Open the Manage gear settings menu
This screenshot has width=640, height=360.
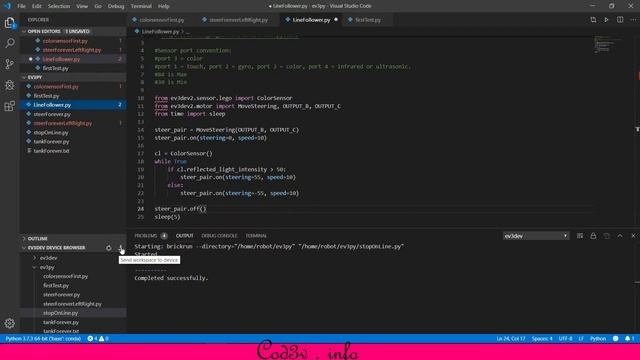click(9, 323)
